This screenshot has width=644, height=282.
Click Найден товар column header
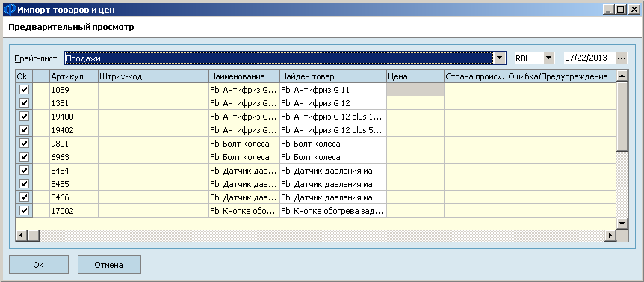point(333,76)
